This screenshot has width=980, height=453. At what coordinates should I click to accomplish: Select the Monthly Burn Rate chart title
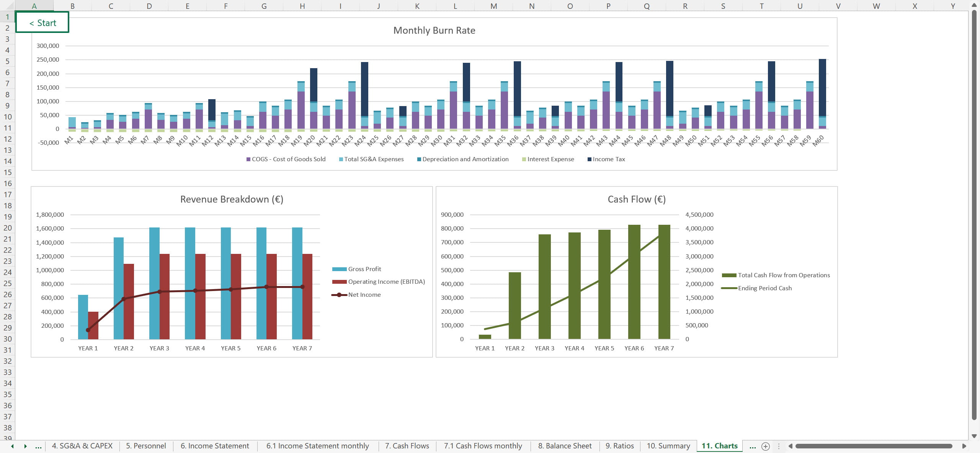(434, 31)
